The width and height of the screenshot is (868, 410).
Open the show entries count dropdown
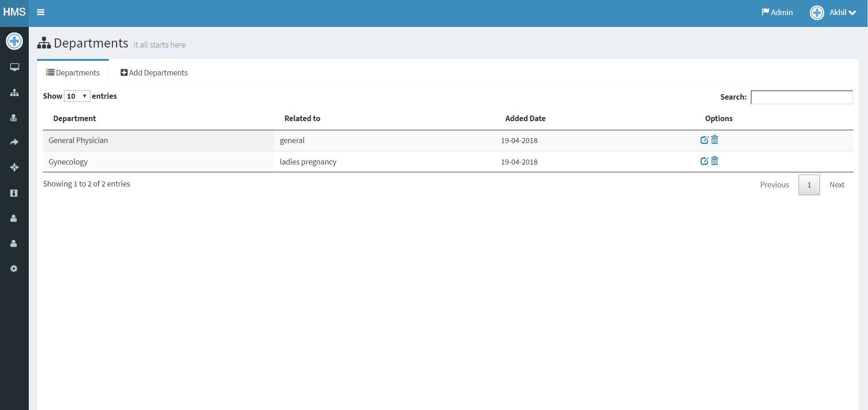tap(77, 96)
